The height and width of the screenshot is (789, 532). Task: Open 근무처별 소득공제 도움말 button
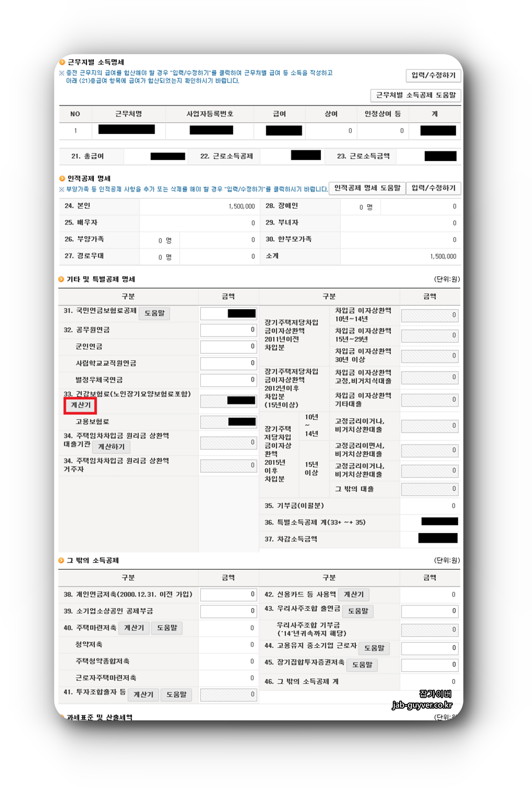click(x=415, y=95)
